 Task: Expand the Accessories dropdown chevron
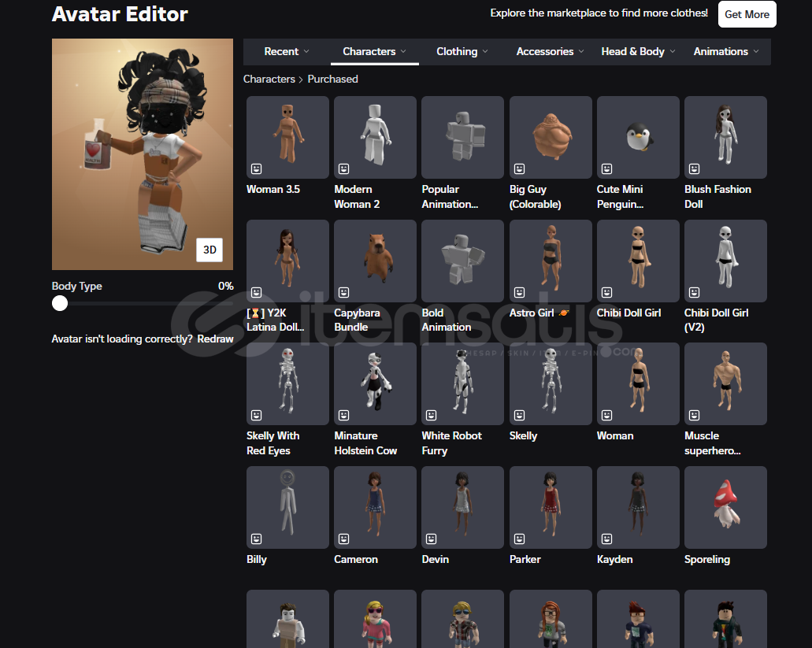(581, 51)
